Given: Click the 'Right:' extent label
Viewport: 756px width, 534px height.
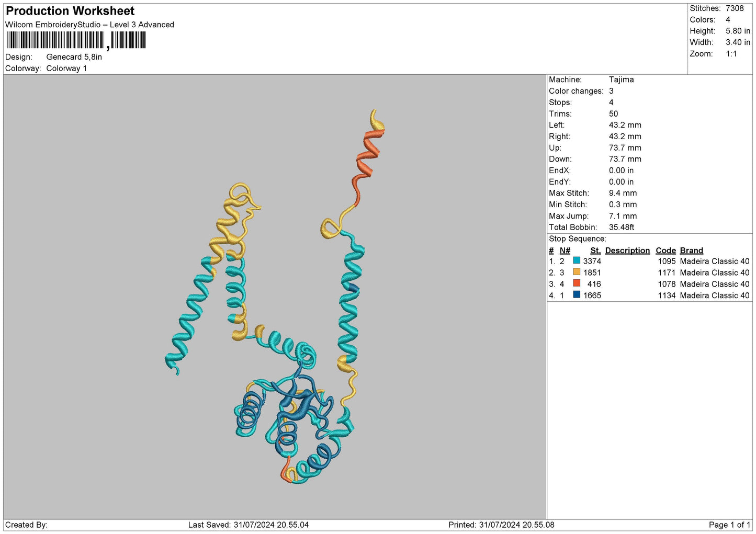Looking at the screenshot, I should tap(559, 137).
